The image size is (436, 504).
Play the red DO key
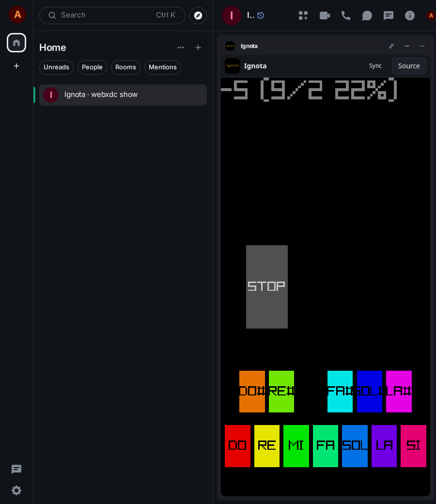click(x=237, y=446)
